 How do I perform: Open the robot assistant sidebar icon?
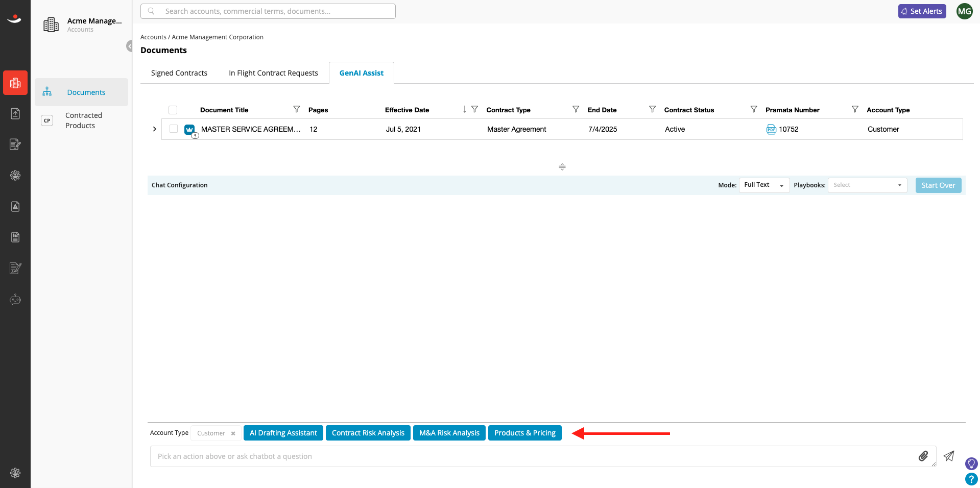point(15,299)
